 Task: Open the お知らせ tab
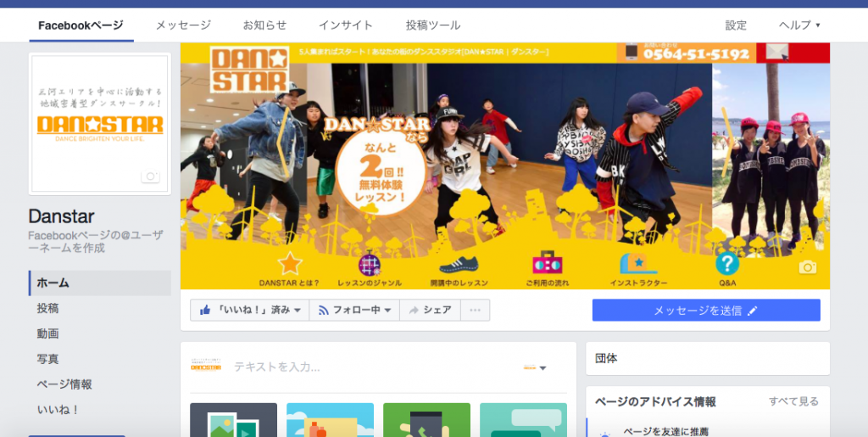[264, 25]
